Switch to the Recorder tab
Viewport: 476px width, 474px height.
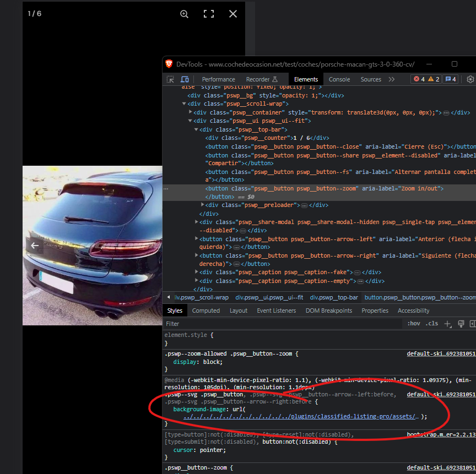[x=262, y=79]
